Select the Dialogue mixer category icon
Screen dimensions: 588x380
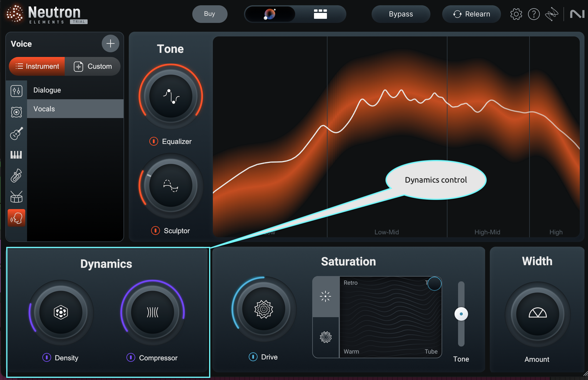coord(16,91)
